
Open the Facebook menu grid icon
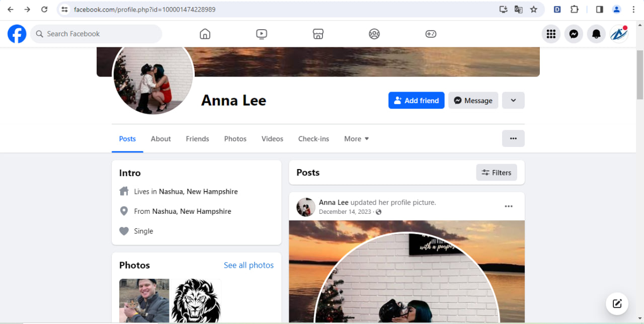click(x=551, y=34)
